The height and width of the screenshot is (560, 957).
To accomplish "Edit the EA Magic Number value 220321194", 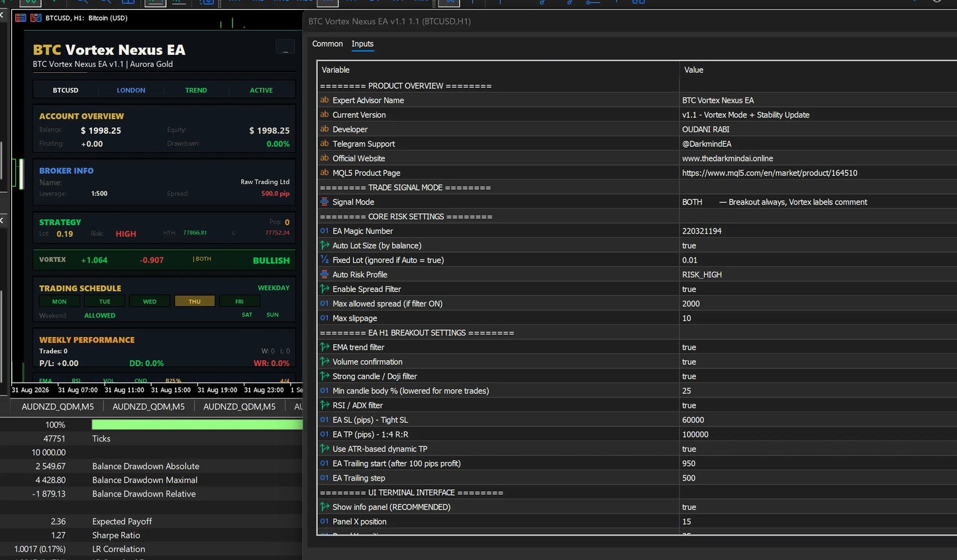I will tap(818, 231).
